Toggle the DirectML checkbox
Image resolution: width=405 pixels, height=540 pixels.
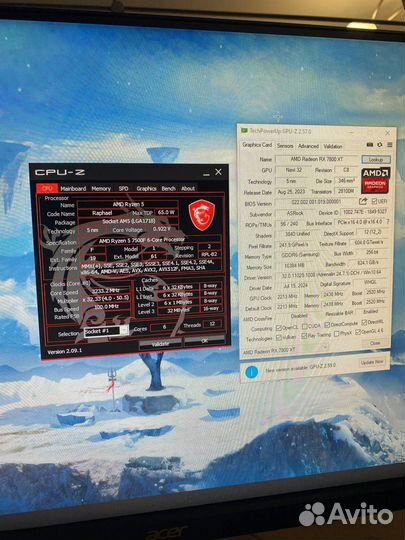[x=364, y=323]
